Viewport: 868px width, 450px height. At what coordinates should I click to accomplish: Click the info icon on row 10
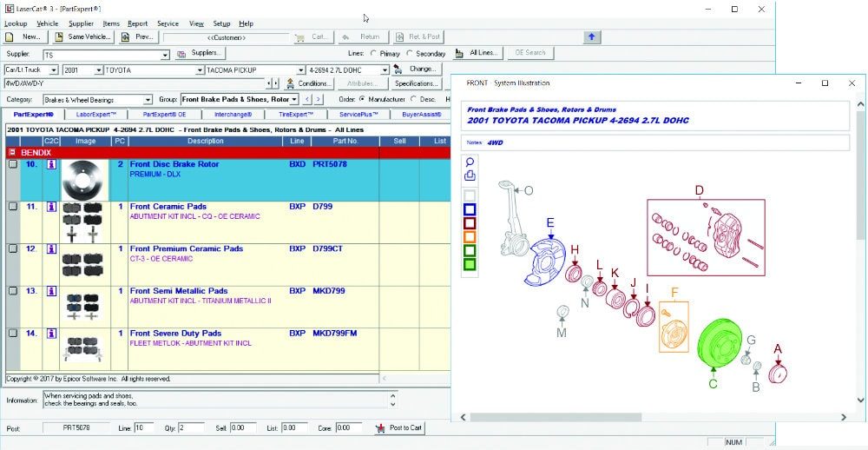click(x=51, y=164)
